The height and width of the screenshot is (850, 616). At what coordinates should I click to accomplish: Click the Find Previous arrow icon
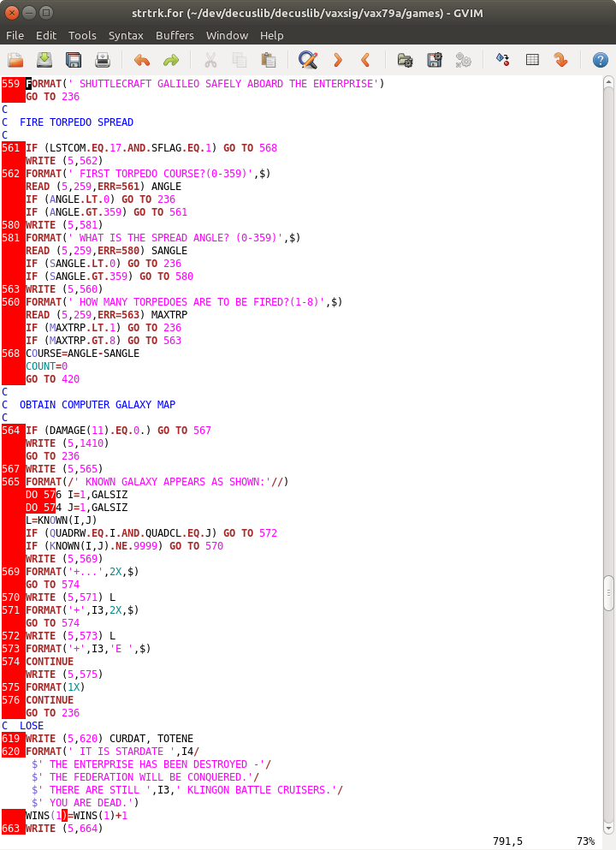pyautogui.click(x=365, y=60)
